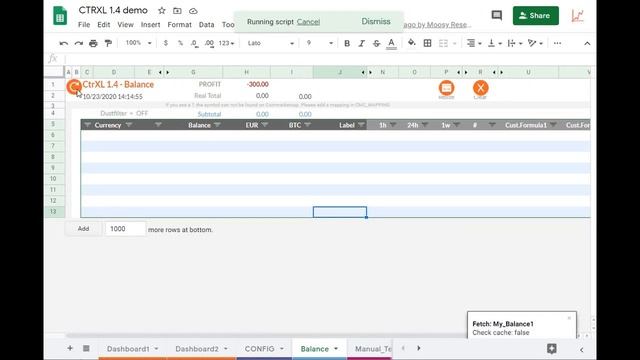Switch to CONFIG tab

tap(264, 349)
